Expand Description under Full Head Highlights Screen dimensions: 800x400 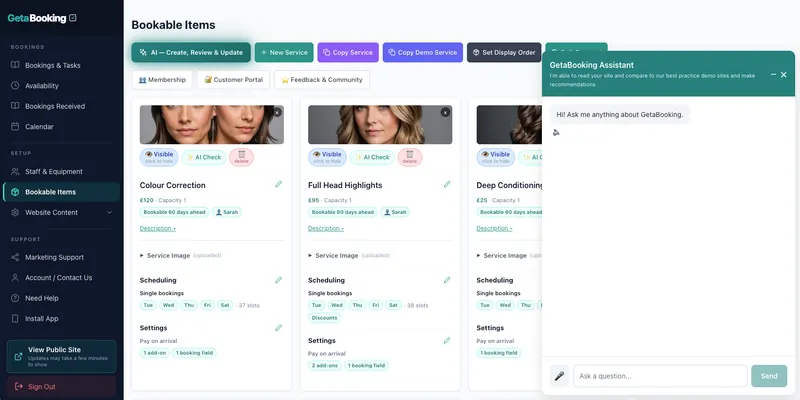(x=326, y=229)
